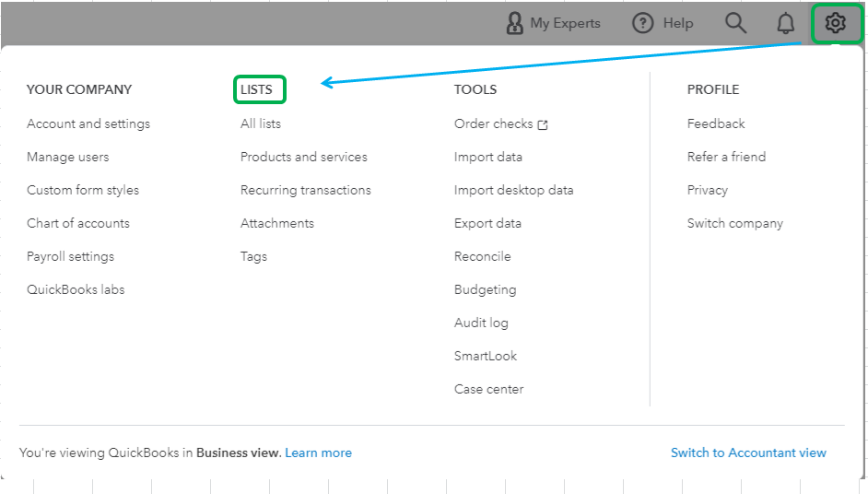Image resolution: width=868 pixels, height=494 pixels.
Task: Select Feedback under Profile
Action: pyautogui.click(x=716, y=123)
